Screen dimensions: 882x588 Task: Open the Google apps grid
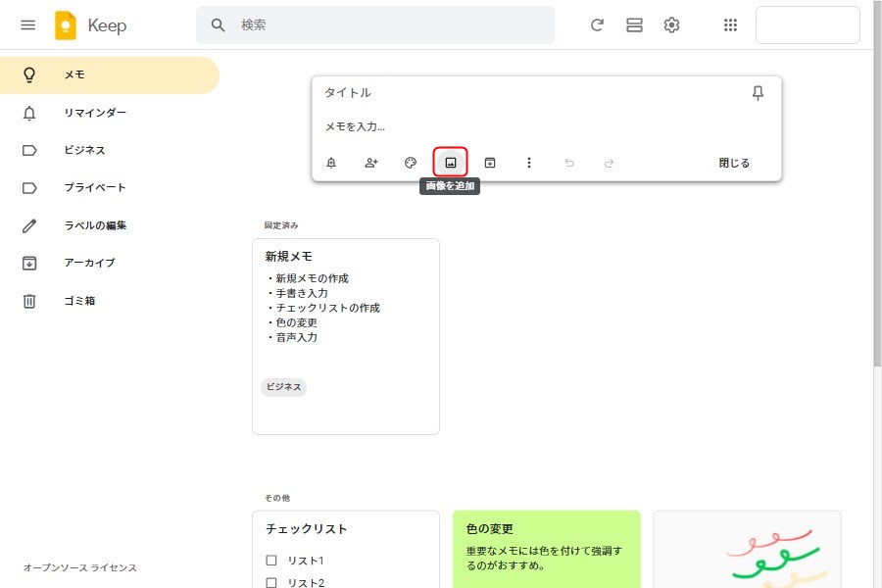(x=730, y=25)
